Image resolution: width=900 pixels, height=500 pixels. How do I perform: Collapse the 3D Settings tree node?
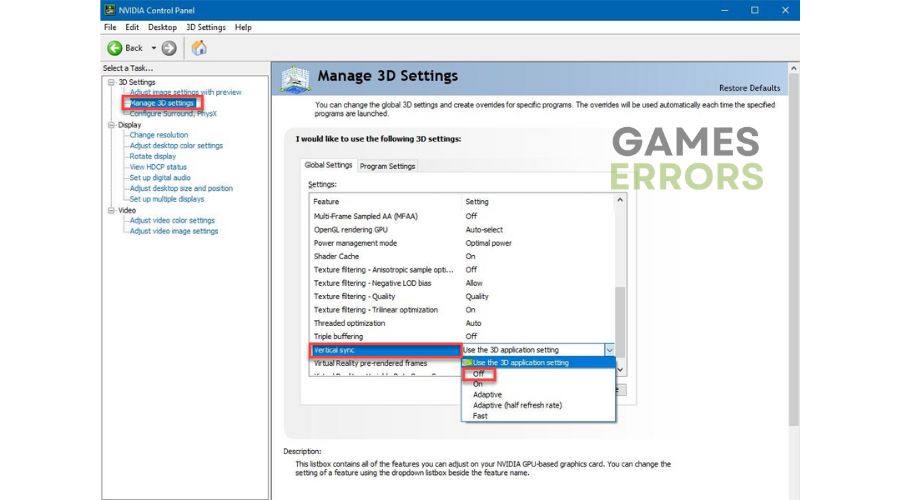tap(111, 82)
